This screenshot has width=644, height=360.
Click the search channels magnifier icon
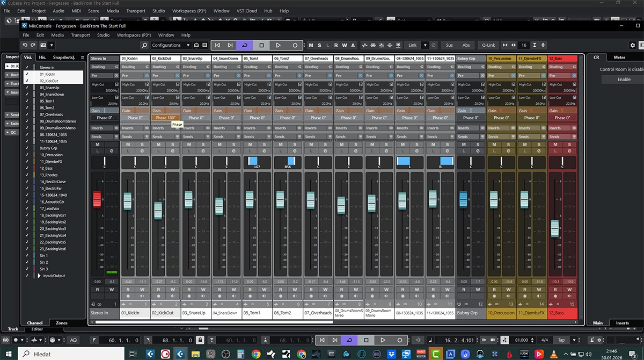point(144,45)
